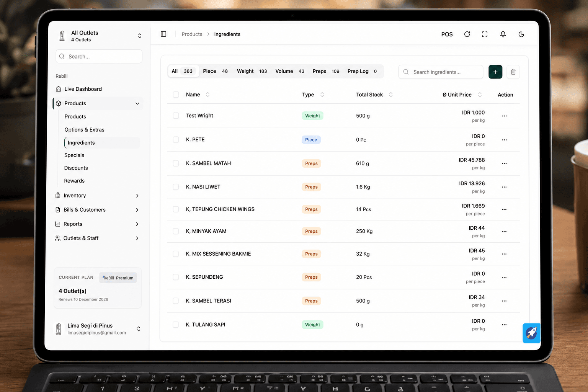Expand Outlets & Staff chevron
This screenshot has height=392, width=588.
(x=137, y=238)
